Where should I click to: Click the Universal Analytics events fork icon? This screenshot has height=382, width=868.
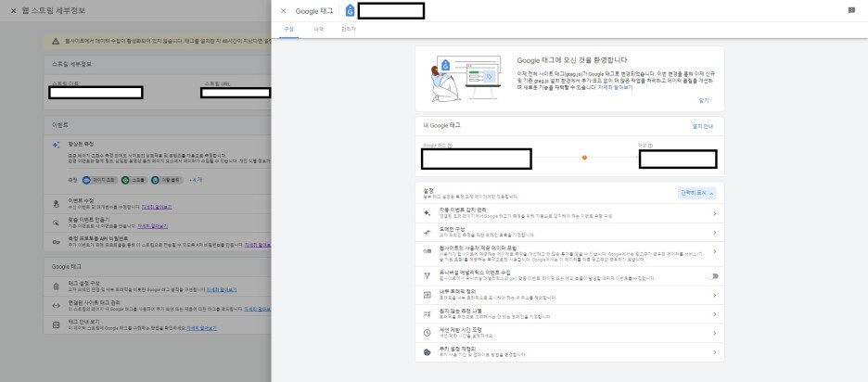point(427,275)
